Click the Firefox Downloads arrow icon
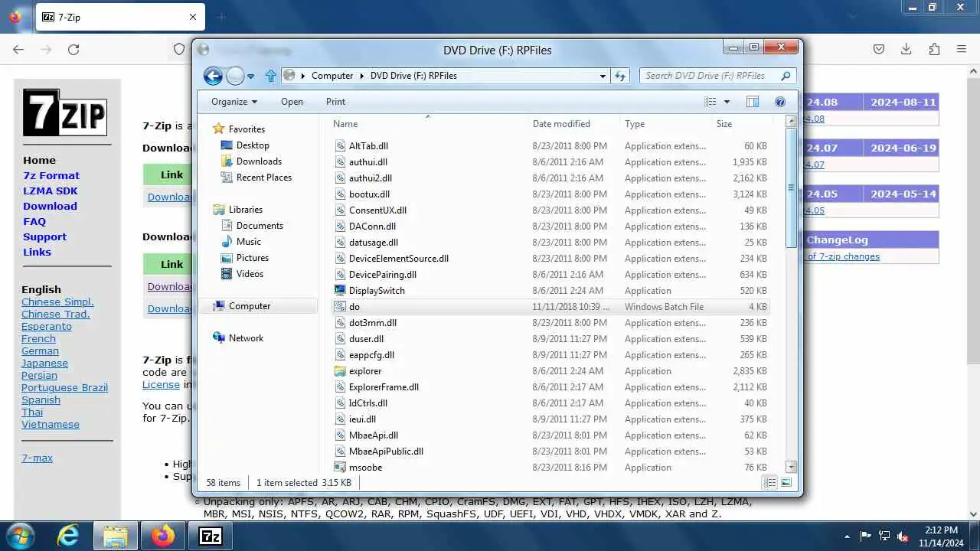 click(x=906, y=49)
